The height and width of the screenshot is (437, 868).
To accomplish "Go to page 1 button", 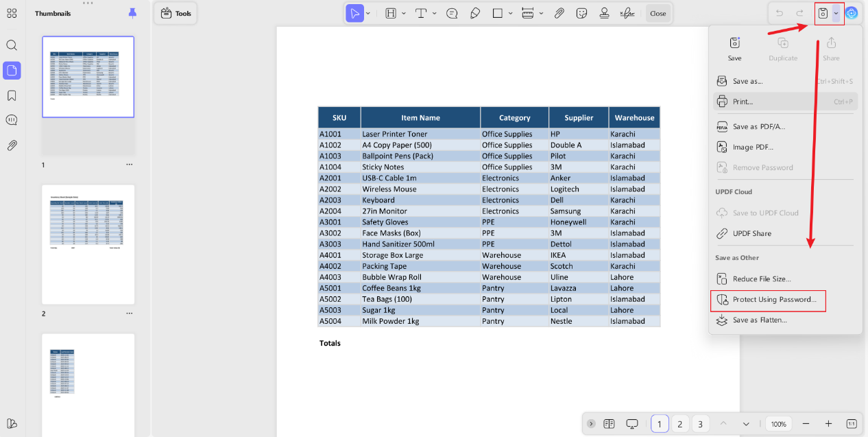I will [x=660, y=424].
